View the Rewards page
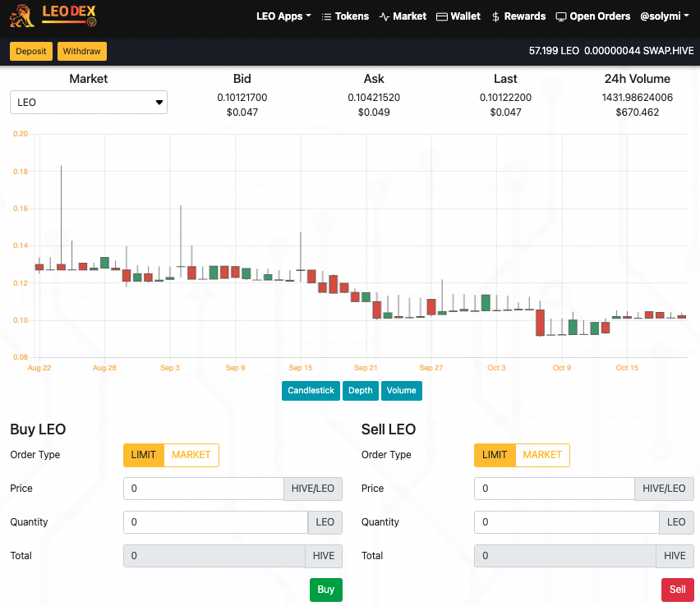The width and height of the screenshot is (700, 606). point(518,16)
